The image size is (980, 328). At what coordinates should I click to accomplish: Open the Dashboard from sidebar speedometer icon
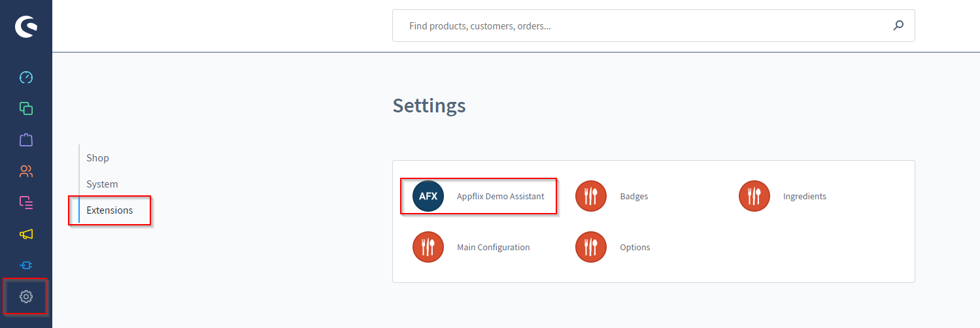click(x=26, y=78)
